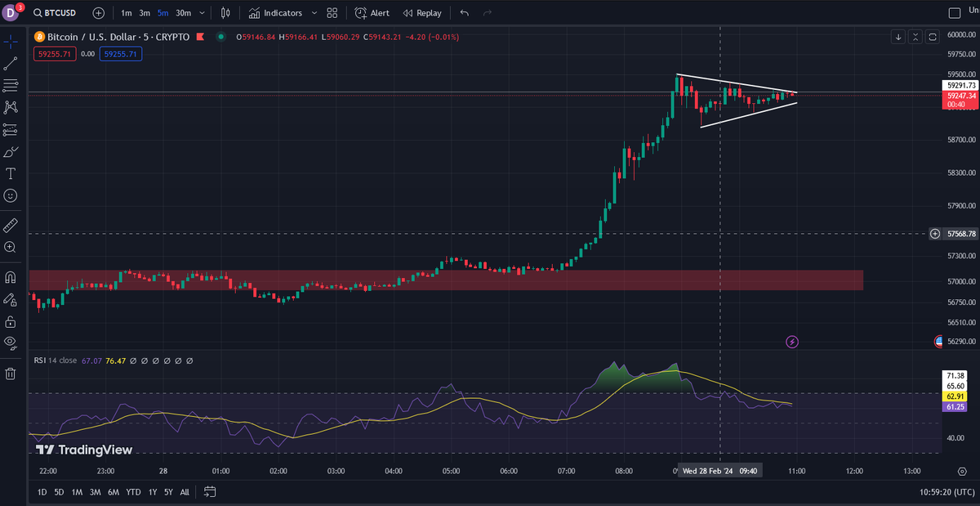
Task: Click the Alert button
Action: [372, 13]
